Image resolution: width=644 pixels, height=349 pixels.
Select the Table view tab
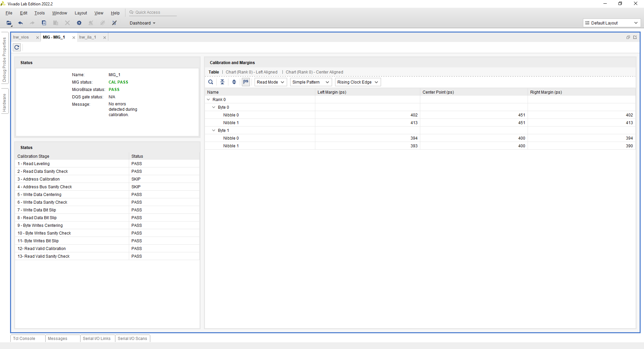214,72
